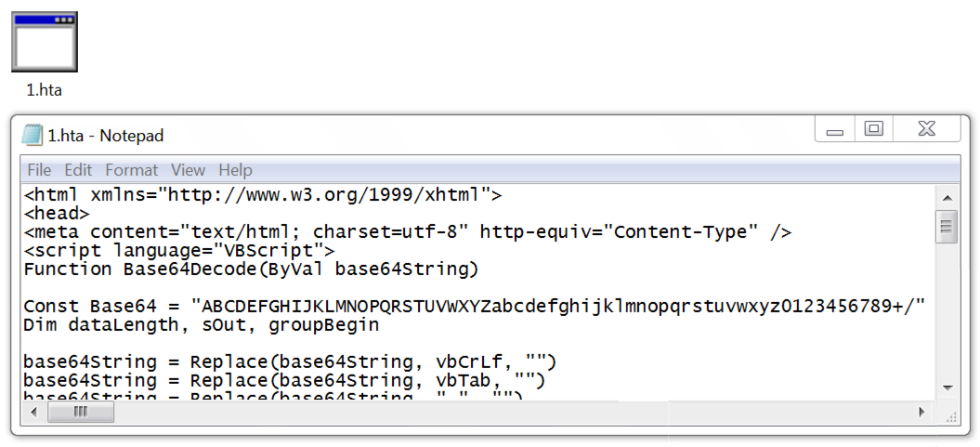This screenshot has width=980, height=447.
Task: Click the horizontal scrollbar right arrow
Action: pos(921,412)
